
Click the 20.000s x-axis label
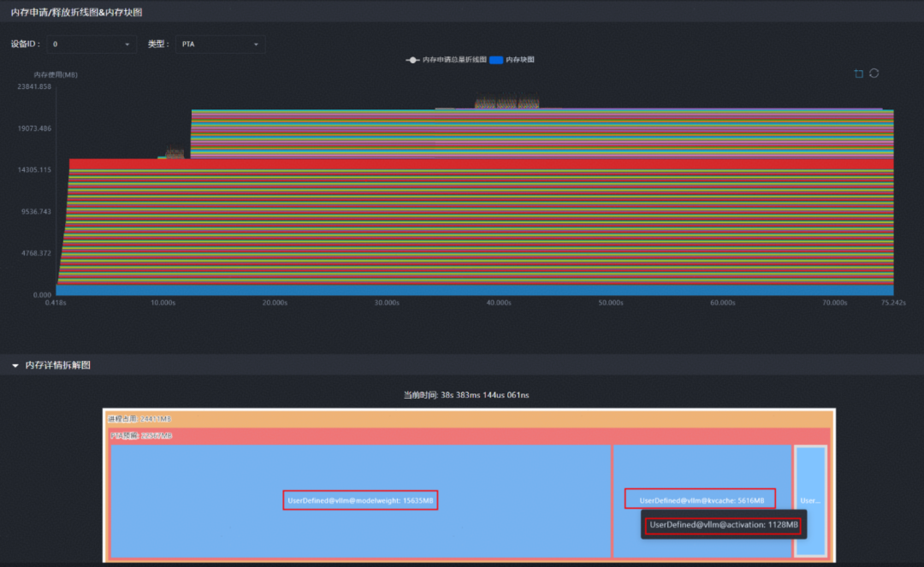coord(275,303)
